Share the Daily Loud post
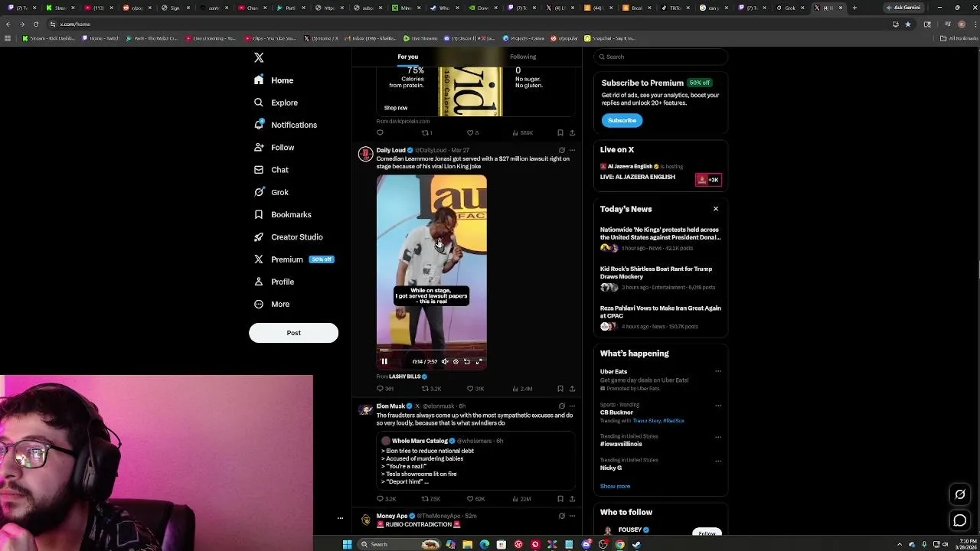This screenshot has width=980, height=551. tap(572, 389)
